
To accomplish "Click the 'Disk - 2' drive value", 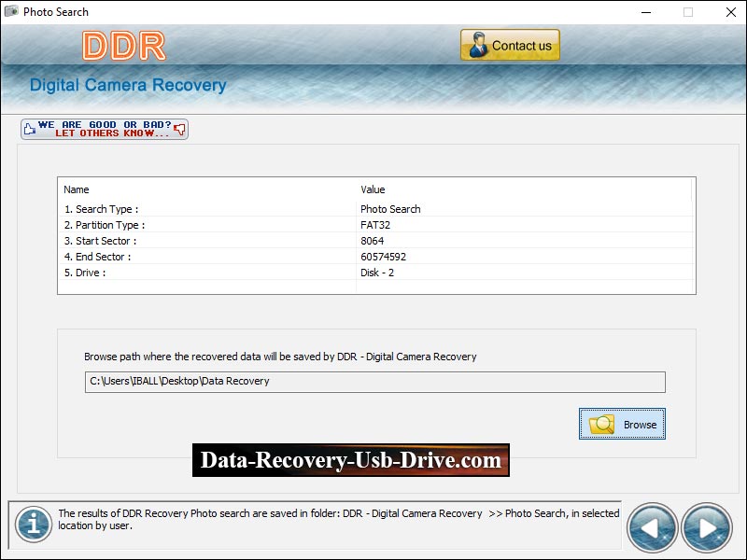I will [377, 273].
